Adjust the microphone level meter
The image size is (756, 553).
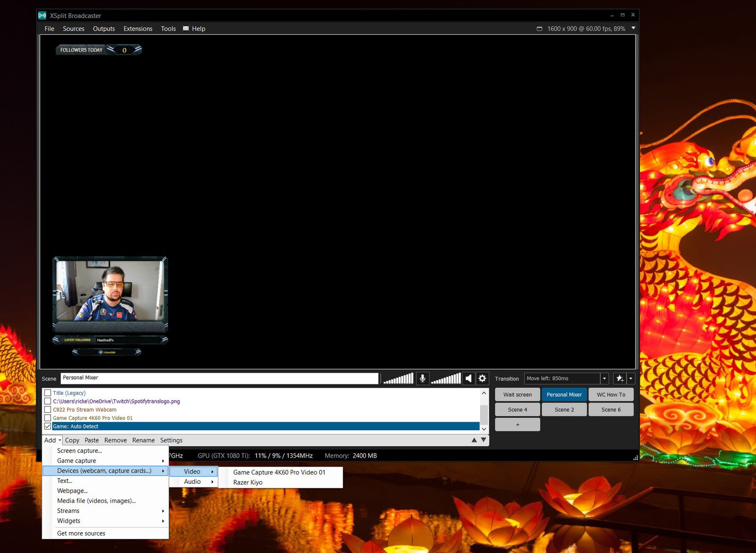(x=397, y=378)
